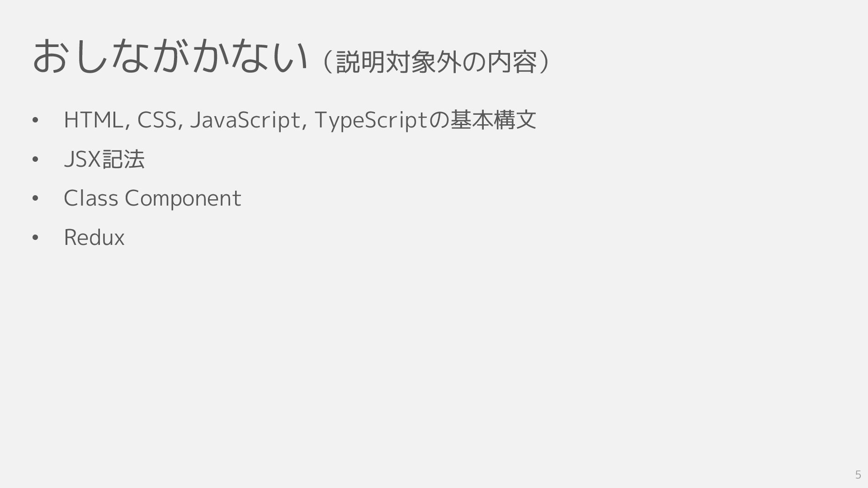Click the bullet dot before HTML line
This screenshot has width=868, height=488.
36,121
